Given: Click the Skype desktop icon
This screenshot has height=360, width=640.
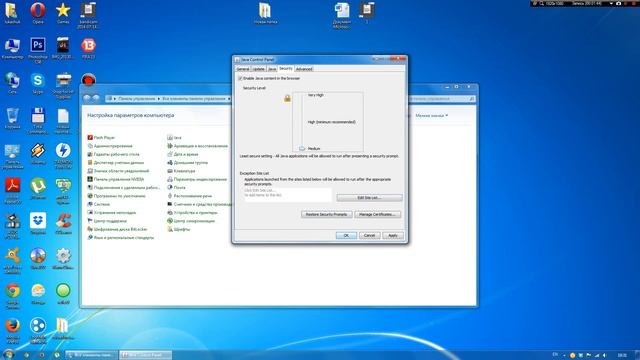Looking at the screenshot, I should click(x=38, y=80).
